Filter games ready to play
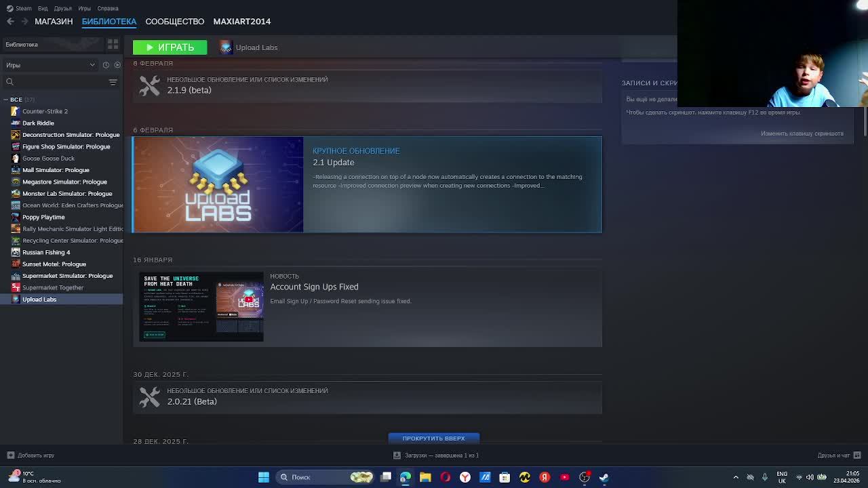This screenshot has height=488, width=868. (x=117, y=65)
